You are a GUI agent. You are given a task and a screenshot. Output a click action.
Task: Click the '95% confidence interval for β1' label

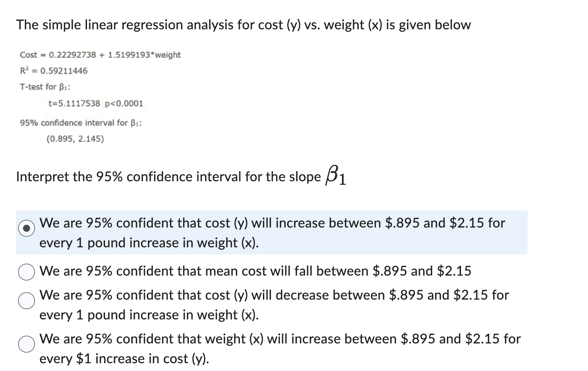(80, 123)
